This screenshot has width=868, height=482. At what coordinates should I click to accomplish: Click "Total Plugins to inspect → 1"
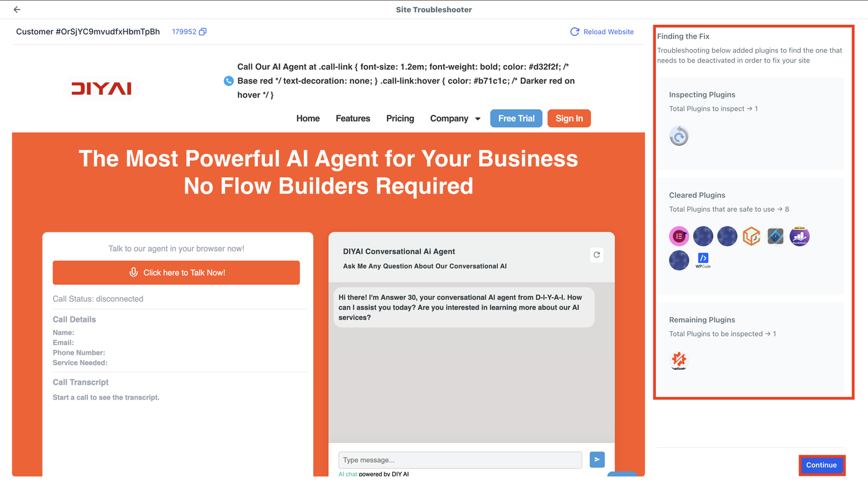[x=714, y=109]
